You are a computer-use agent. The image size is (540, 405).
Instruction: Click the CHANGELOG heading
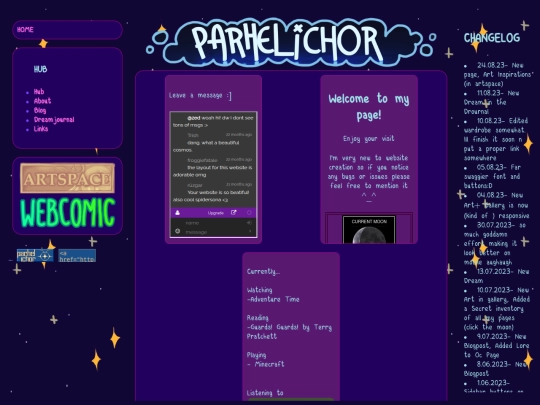tap(492, 38)
